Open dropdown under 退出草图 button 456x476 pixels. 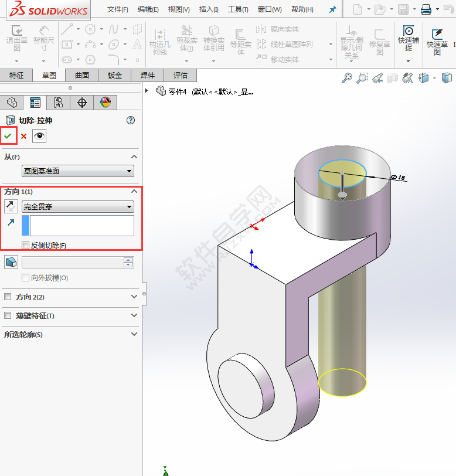coord(16,61)
